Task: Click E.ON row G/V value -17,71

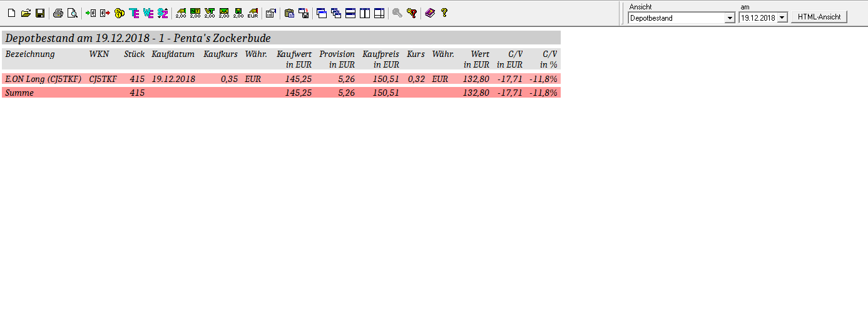Action: (511, 79)
